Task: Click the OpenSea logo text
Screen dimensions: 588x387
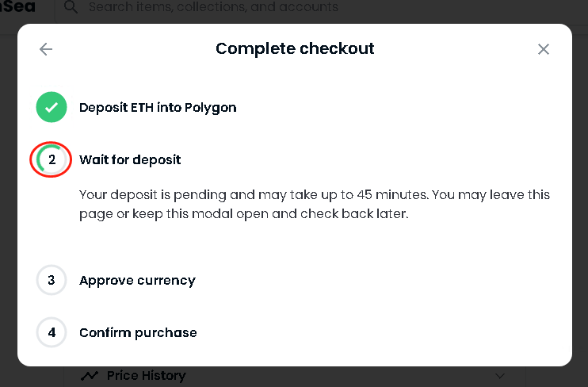Action: tap(17, 7)
